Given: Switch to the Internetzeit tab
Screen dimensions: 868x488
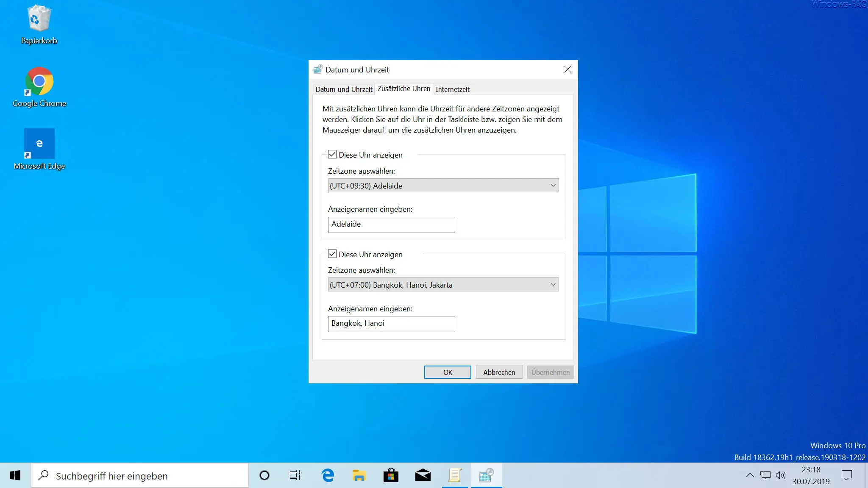Looking at the screenshot, I should point(452,89).
